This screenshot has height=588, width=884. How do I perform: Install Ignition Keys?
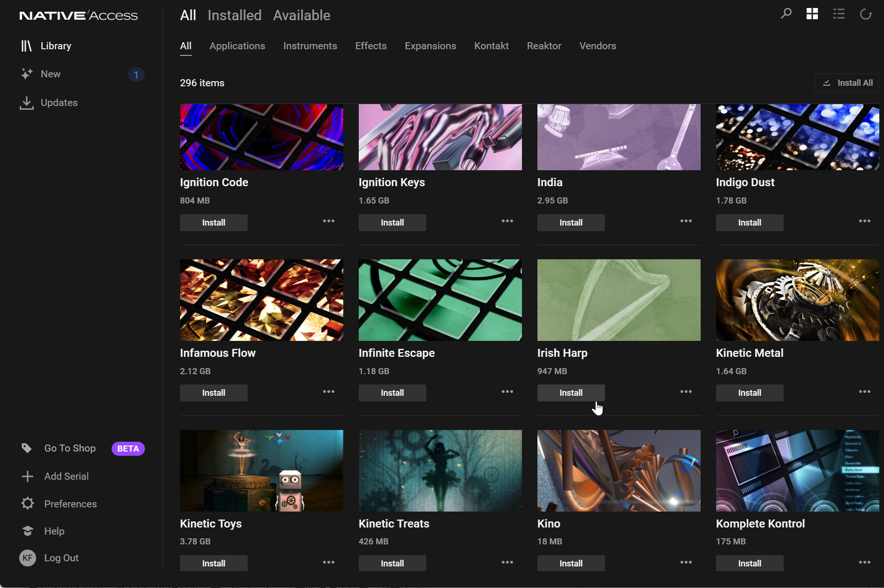click(393, 223)
